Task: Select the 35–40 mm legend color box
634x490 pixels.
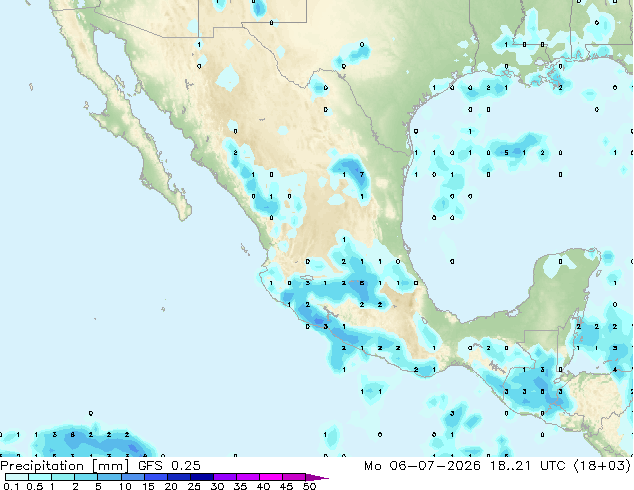Action: click(x=247, y=477)
